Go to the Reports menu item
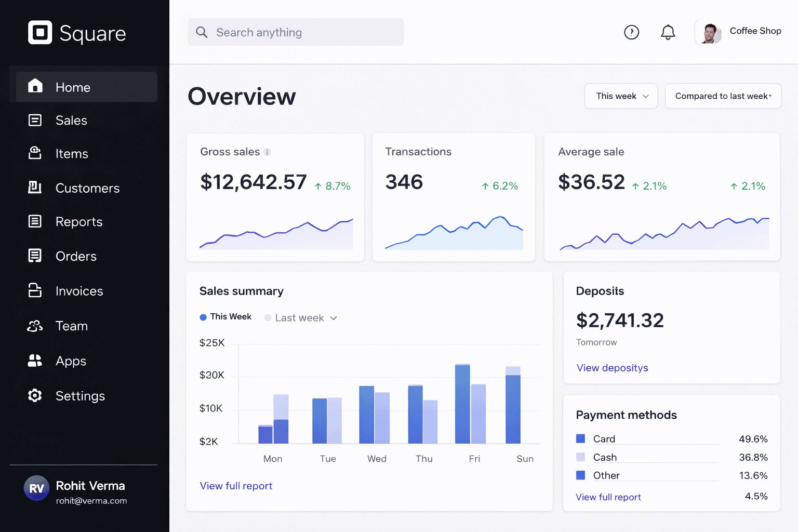The image size is (798, 532). click(79, 222)
